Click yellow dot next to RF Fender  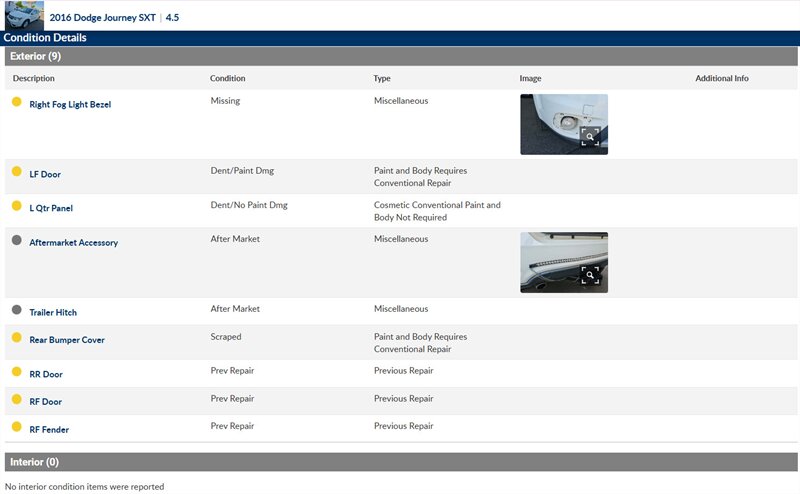click(16, 428)
